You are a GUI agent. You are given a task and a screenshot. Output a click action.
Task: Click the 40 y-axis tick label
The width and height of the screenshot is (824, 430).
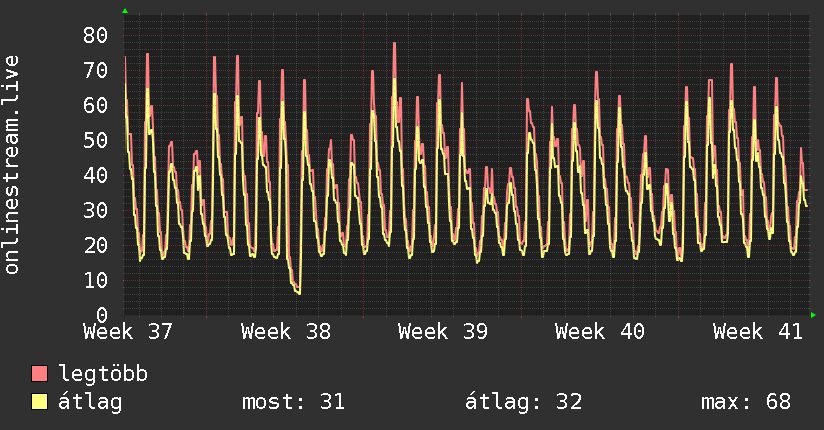pyautogui.click(x=96, y=175)
